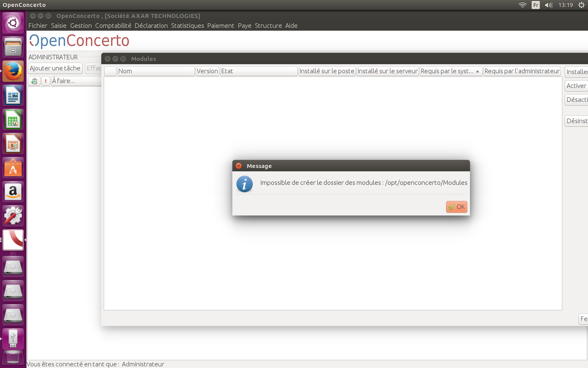Open Ubuntu Software Center from launcher
Screen dimensions: 588x368
coord(13,168)
